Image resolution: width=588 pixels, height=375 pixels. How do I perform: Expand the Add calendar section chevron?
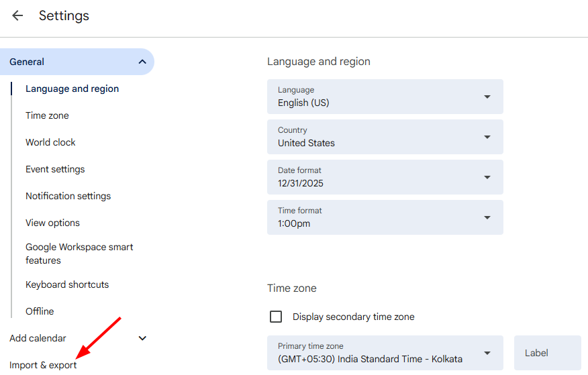click(142, 338)
